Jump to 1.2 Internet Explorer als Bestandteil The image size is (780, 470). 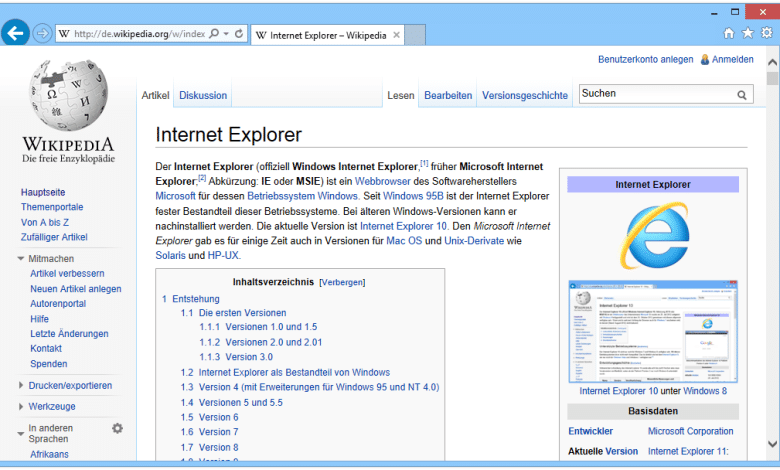click(285, 373)
